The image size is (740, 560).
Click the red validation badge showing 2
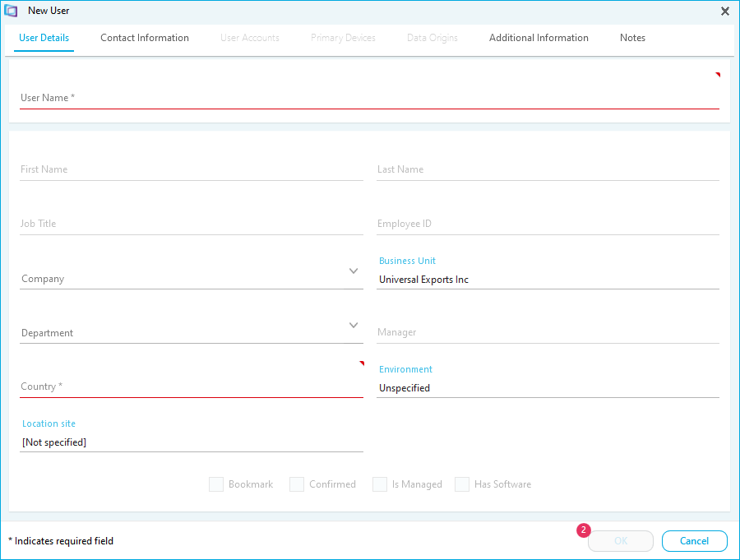pyautogui.click(x=584, y=530)
